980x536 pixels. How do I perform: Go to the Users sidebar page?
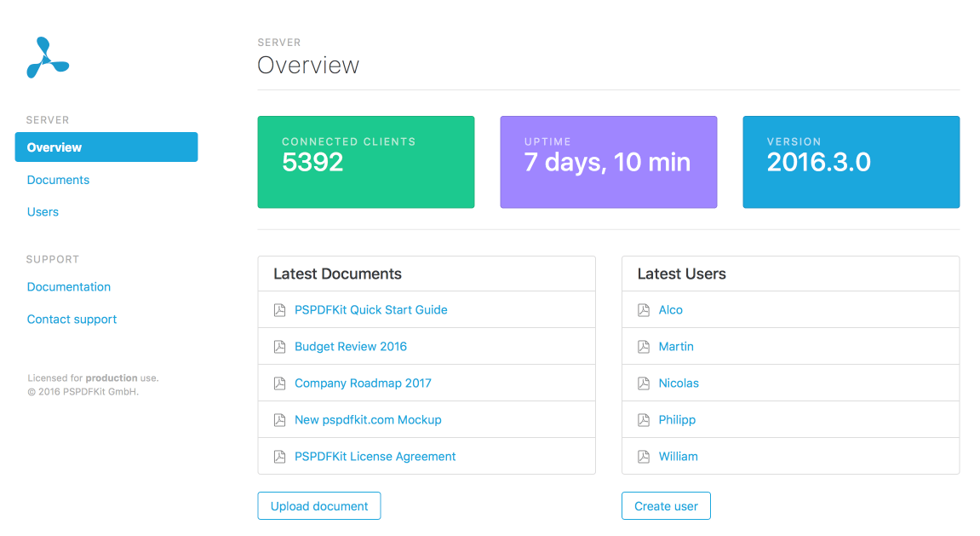click(x=43, y=212)
